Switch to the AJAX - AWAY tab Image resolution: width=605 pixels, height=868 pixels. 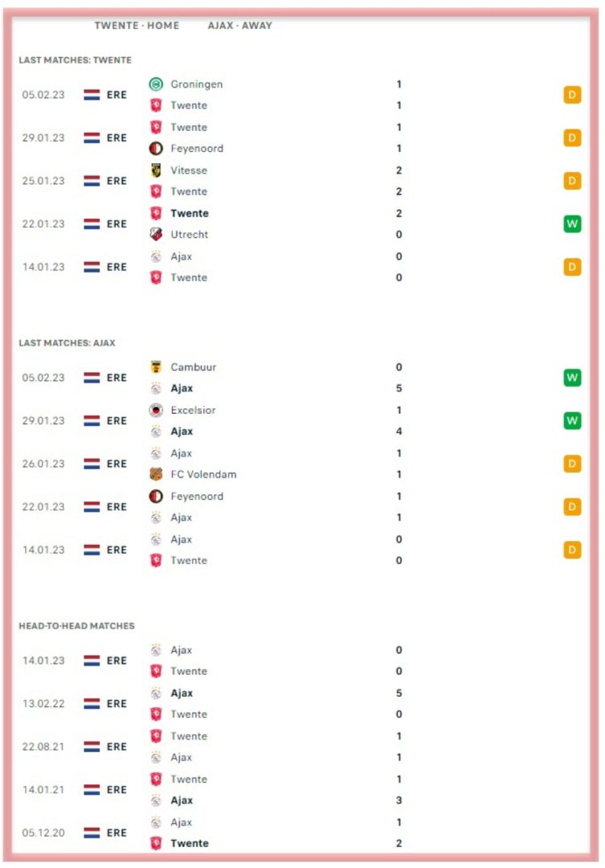[x=239, y=26]
